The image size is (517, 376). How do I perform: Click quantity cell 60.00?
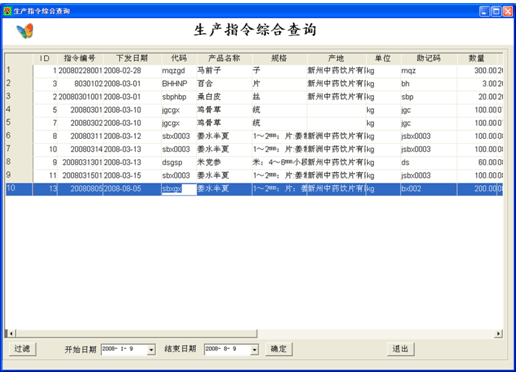pos(477,162)
